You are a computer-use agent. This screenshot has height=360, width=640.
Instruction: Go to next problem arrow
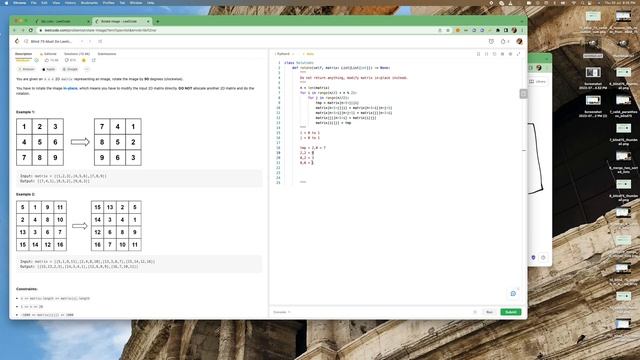coord(90,41)
